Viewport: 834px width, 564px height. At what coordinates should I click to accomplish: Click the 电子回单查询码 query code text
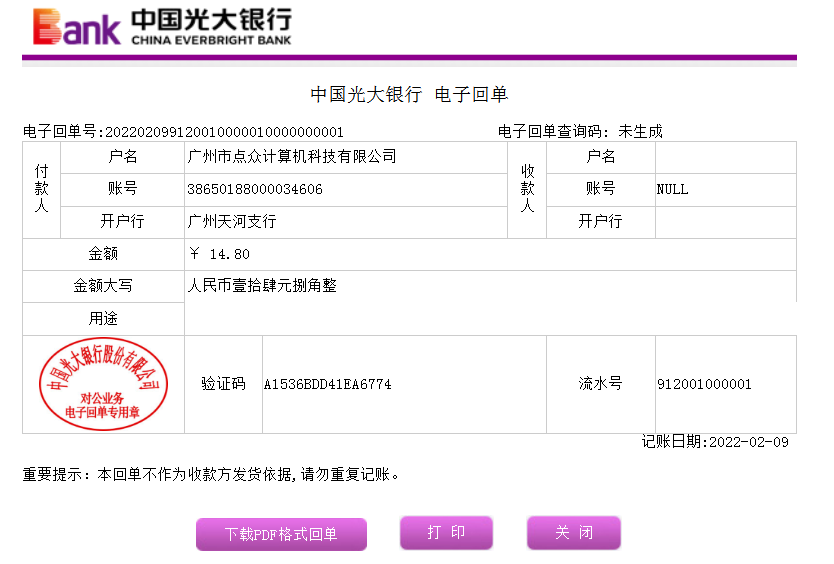click(x=580, y=132)
